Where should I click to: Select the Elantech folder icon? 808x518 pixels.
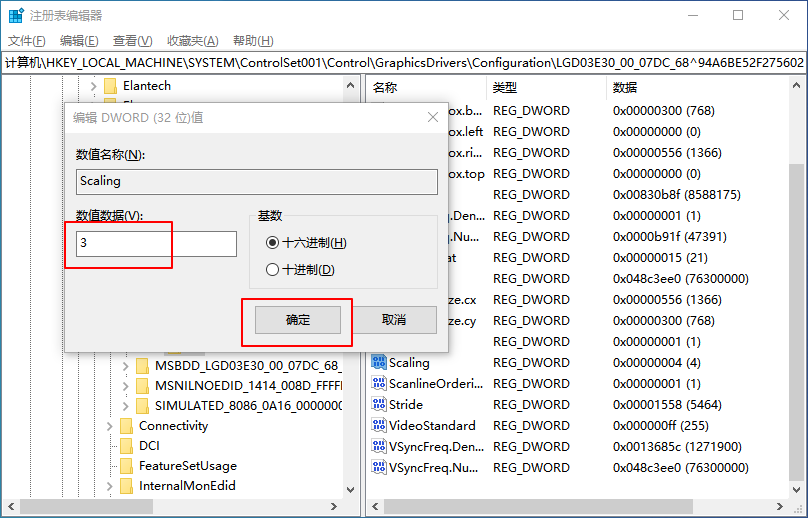pyautogui.click(x=110, y=86)
